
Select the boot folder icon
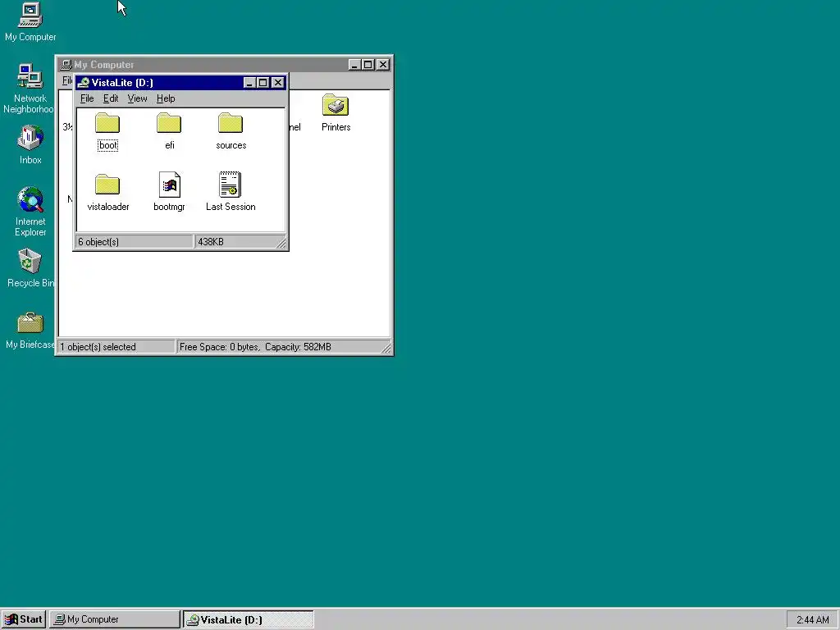(107, 123)
